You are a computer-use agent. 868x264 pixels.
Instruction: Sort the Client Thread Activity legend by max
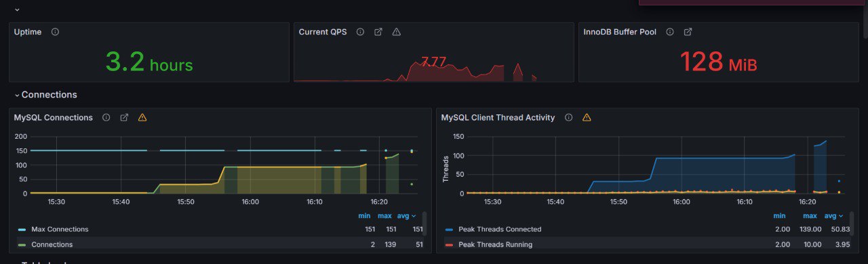(810, 216)
